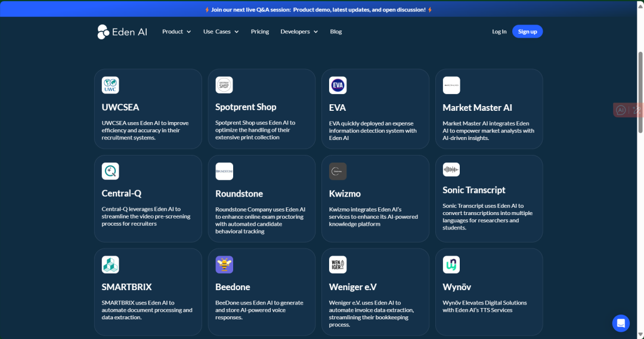Click the Eden AI logo

coord(122,32)
